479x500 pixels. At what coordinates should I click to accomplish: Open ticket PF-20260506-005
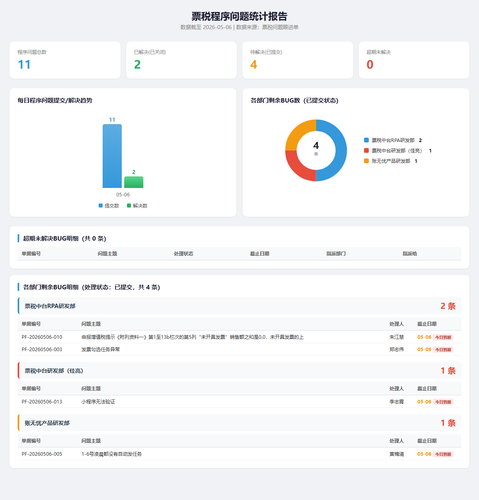pos(42,454)
